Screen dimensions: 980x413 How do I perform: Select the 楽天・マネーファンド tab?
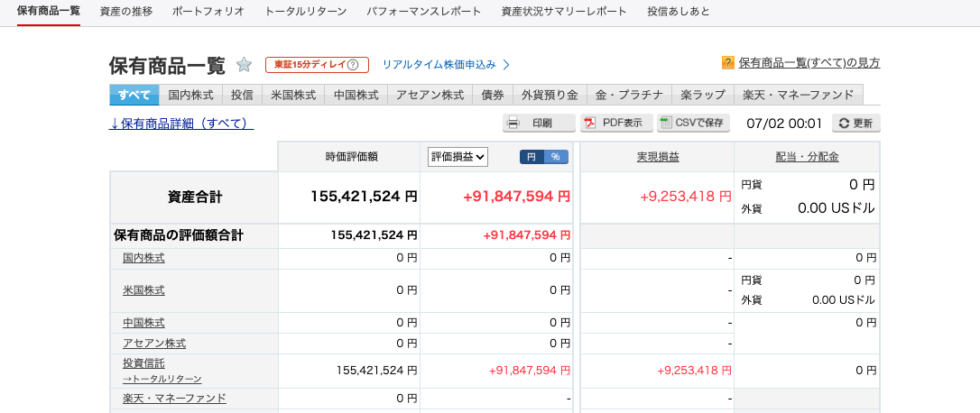coord(799,95)
